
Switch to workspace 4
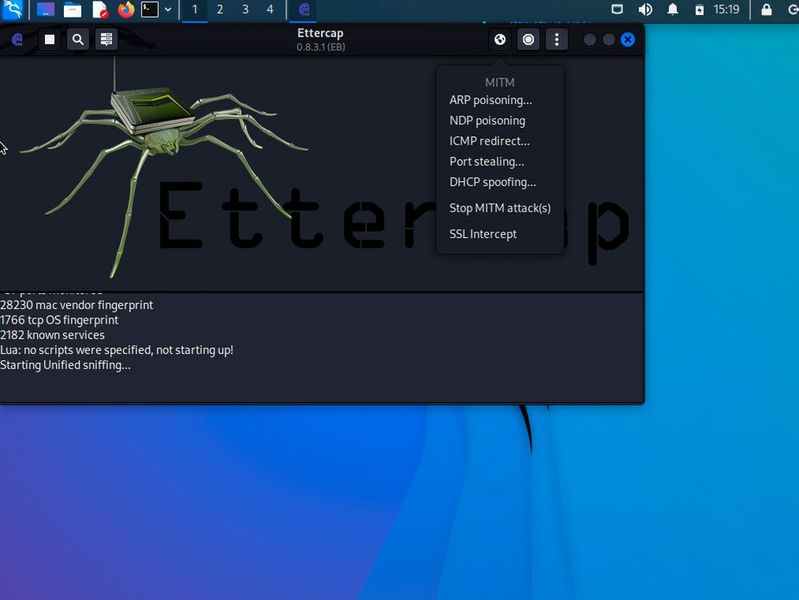coord(270,10)
